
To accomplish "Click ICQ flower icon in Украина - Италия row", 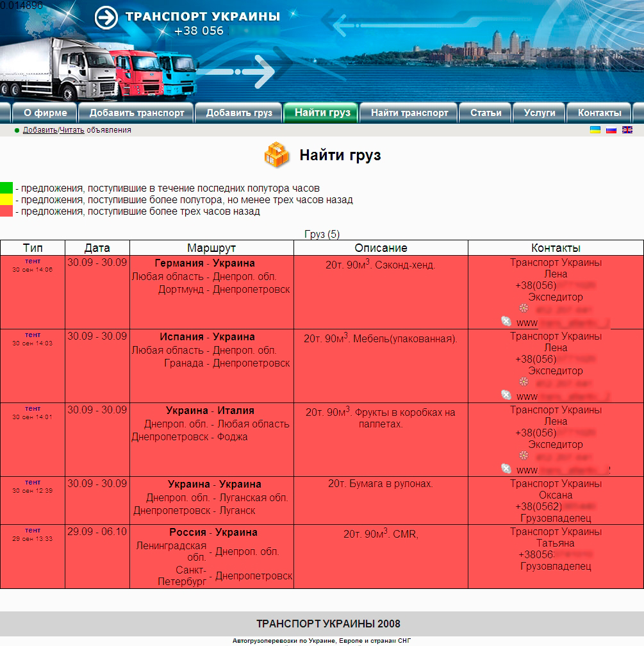I will coord(524,455).
